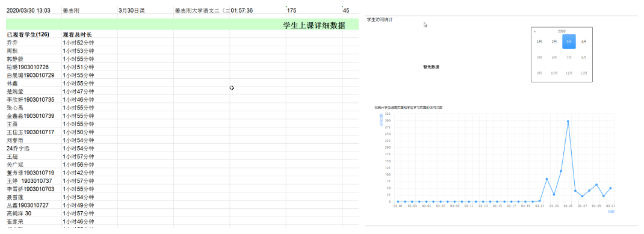Click the 访问次数 y-axis label

381,120
